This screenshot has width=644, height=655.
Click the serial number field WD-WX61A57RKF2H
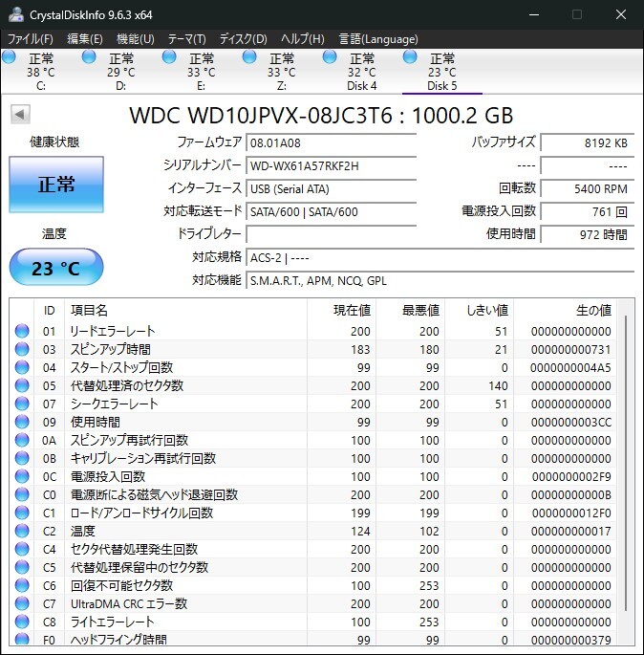coord(332,165)
